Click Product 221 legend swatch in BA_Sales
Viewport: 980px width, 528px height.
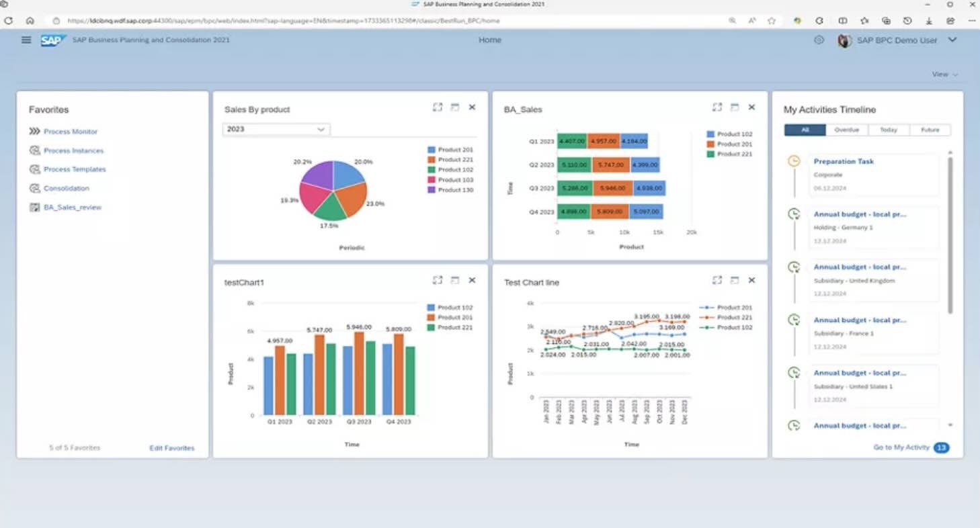pyautogui.click(x=711, y=155)
